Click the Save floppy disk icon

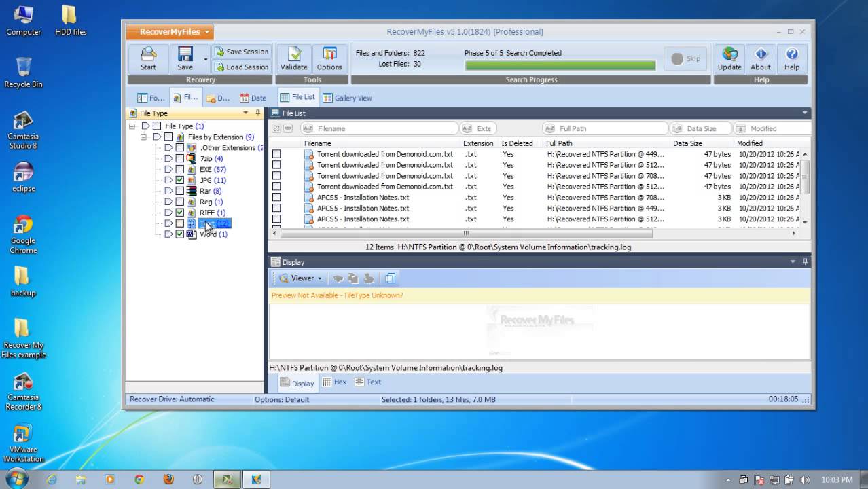coord(185,54)
